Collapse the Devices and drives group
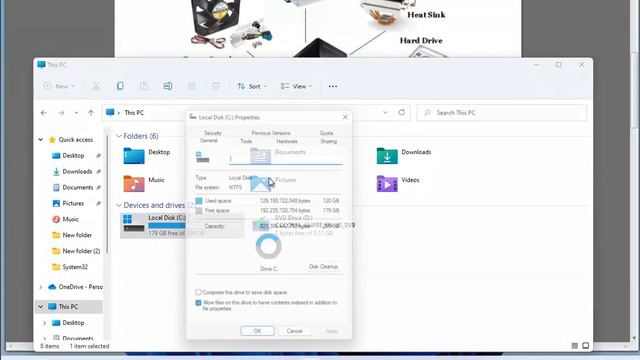The width and height of the screenshot is (640, 360). click(119, 205)
